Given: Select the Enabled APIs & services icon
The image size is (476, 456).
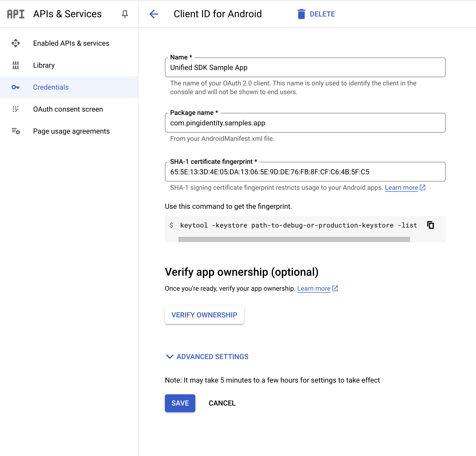Looking at the screenshot, I should [x=15, y=43].
